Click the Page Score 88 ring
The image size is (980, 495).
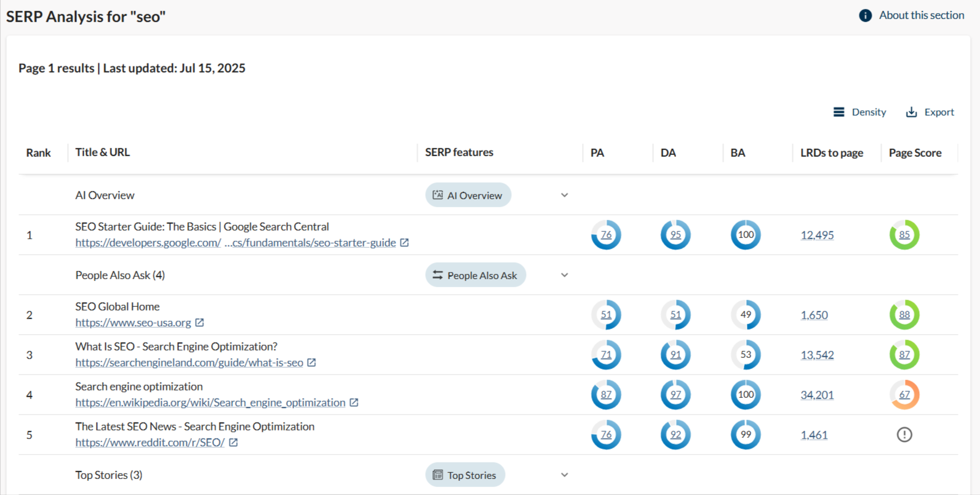[x=904, y=315]
